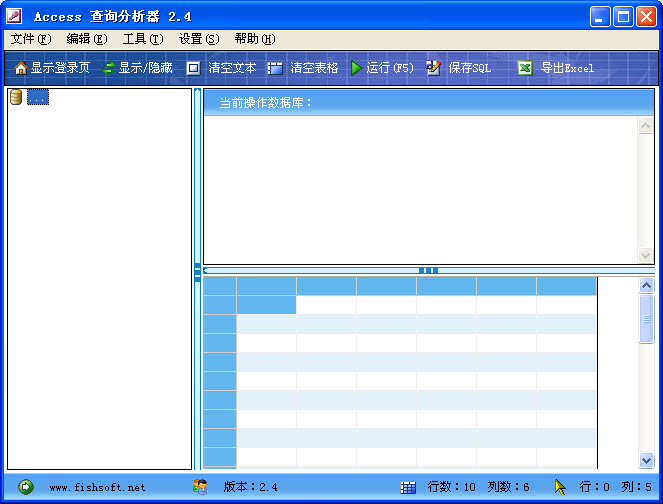
Task: Click green arrow icon in status bar
Action: click(26, 487)
